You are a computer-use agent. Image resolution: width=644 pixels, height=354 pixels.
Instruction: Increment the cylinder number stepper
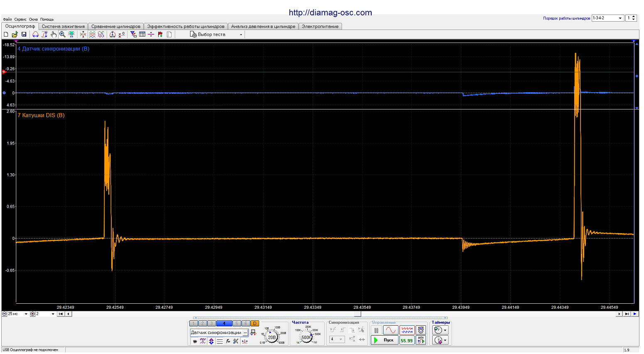coord(634,17)
